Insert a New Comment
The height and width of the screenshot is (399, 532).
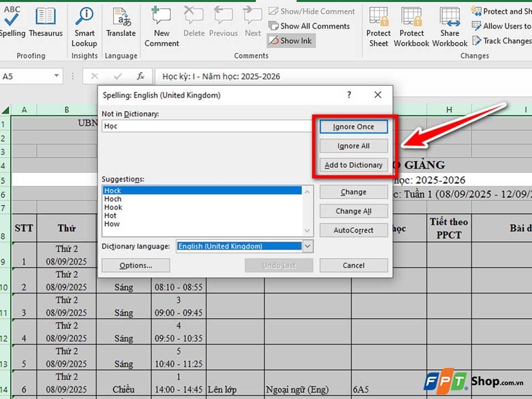(162, 27)
